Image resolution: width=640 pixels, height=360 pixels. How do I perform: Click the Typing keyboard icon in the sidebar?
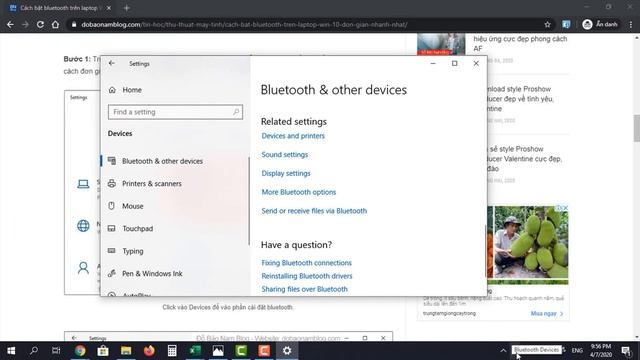[x=111, y=250]
